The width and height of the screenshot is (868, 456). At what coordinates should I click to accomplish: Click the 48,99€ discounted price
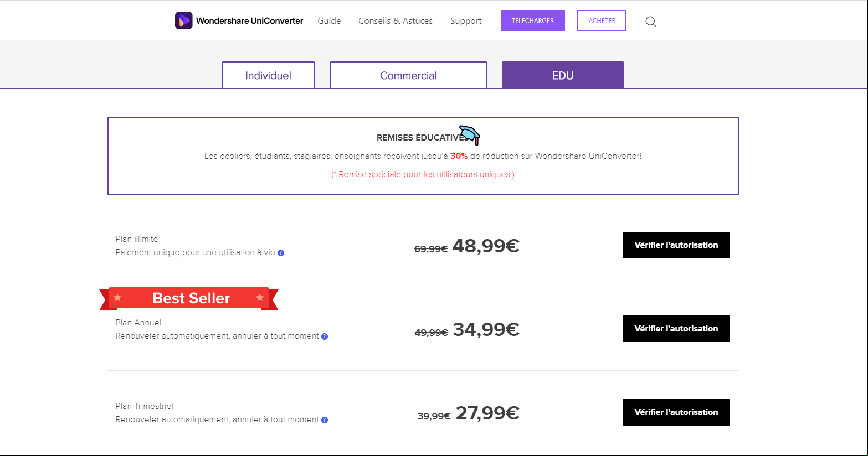point(486,246)
